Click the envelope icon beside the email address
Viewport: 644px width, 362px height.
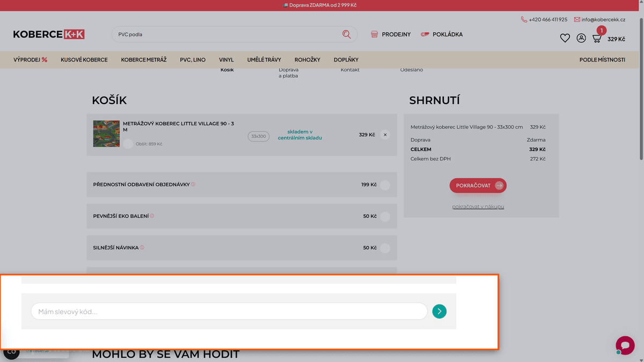click(x=577, y=19)
